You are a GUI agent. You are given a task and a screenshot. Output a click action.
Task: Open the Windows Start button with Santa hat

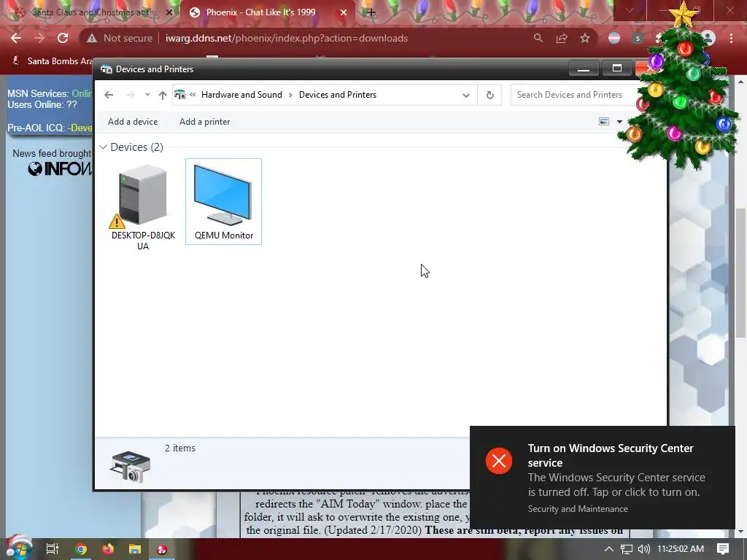point(18,548)
